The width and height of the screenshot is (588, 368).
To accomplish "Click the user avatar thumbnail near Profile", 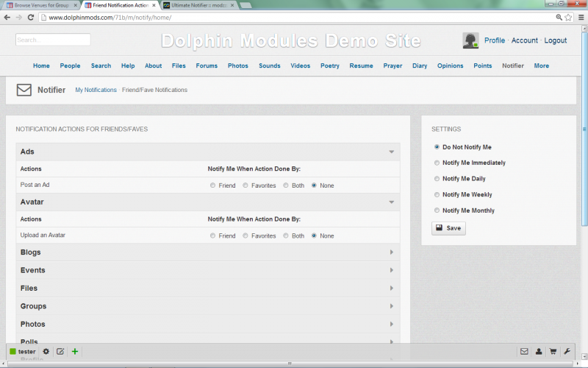I will pyautogui.click(x=471, y=40).
